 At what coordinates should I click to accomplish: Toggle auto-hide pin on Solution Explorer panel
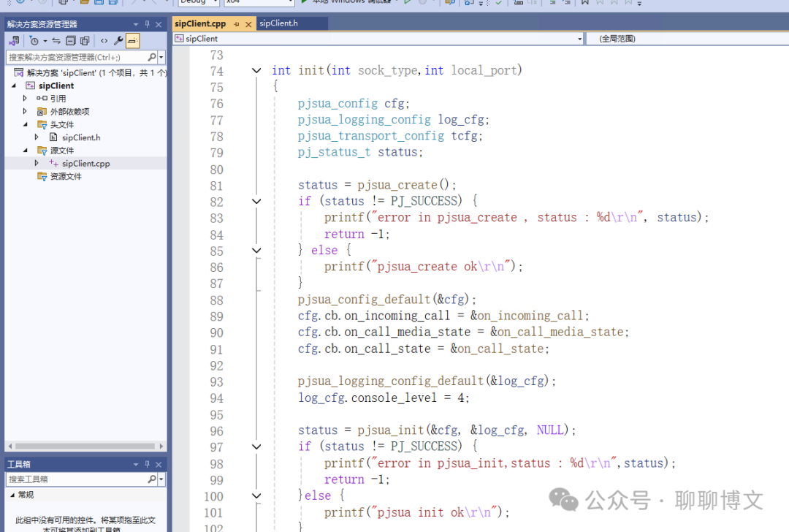pos(147,24)
